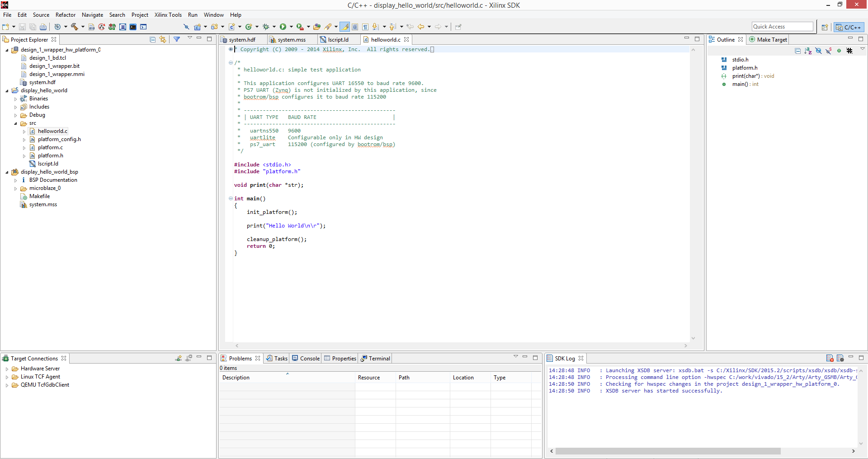The width and height of the screenshot is (868, 459).
Task: Collapse the src folder node
Action: point(15,123)
